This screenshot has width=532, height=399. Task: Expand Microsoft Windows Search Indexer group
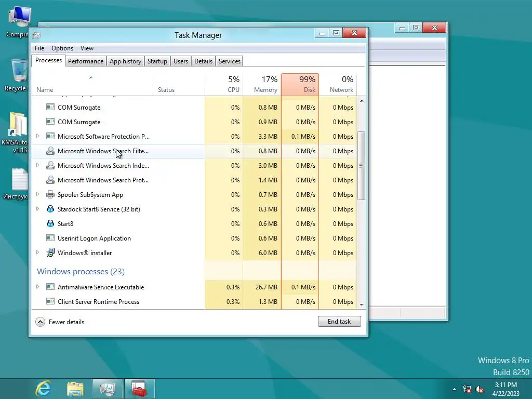click(x=37, y=165)
